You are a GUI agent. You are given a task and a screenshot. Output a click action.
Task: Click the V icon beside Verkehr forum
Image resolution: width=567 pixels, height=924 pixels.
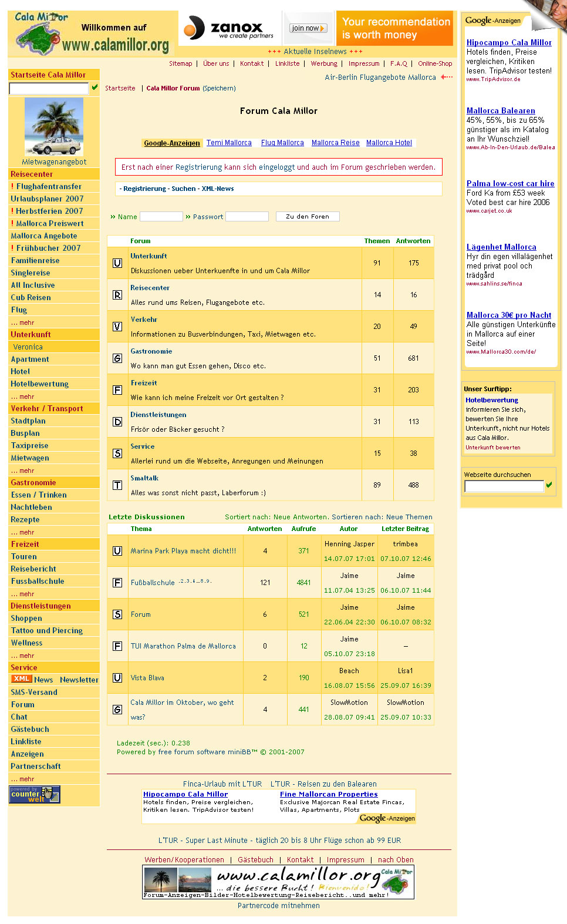pos(117,327)
